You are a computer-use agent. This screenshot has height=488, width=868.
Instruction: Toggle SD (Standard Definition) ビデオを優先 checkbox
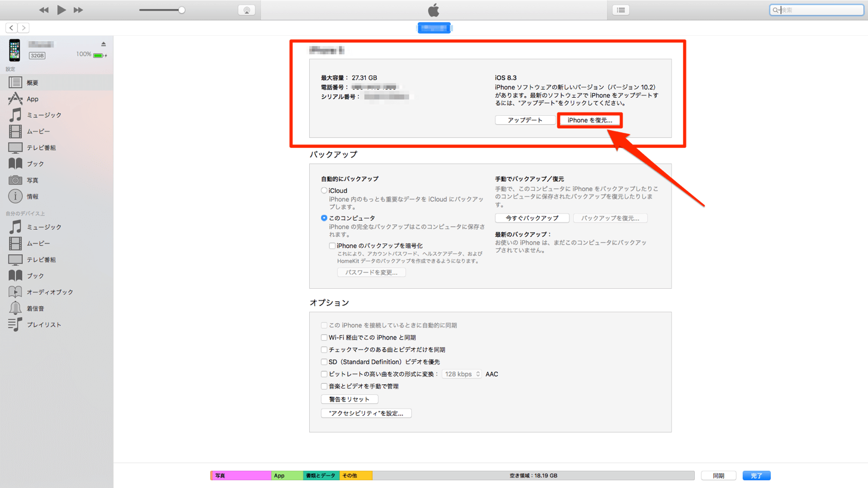(x=324, y=362)
